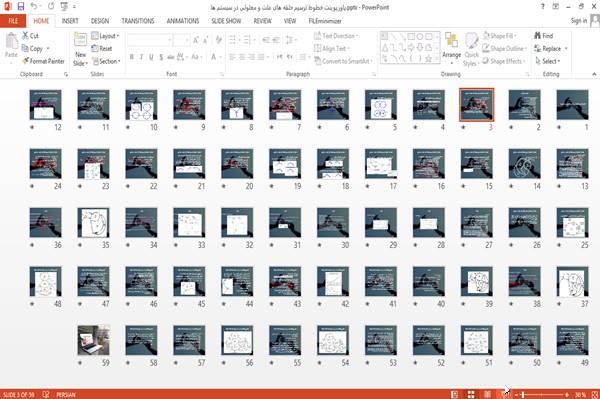Screen dimensions: 600x399
Task: Save the presentation from Quick Access Toolbar
Action: (x=21, y=6)
